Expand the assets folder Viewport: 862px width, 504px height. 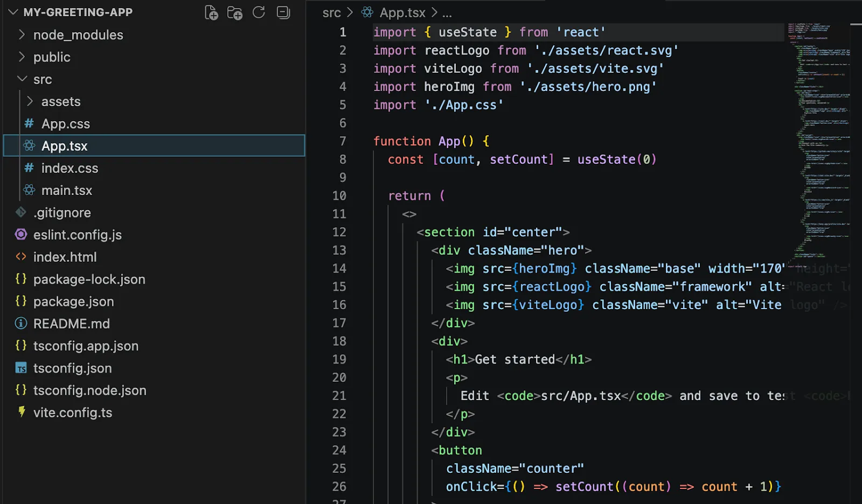(x=30, y=101)
